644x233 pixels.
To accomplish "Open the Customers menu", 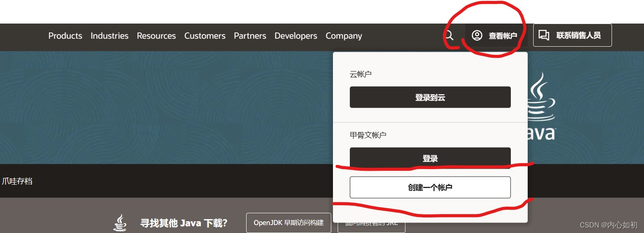I will [205, 36].
